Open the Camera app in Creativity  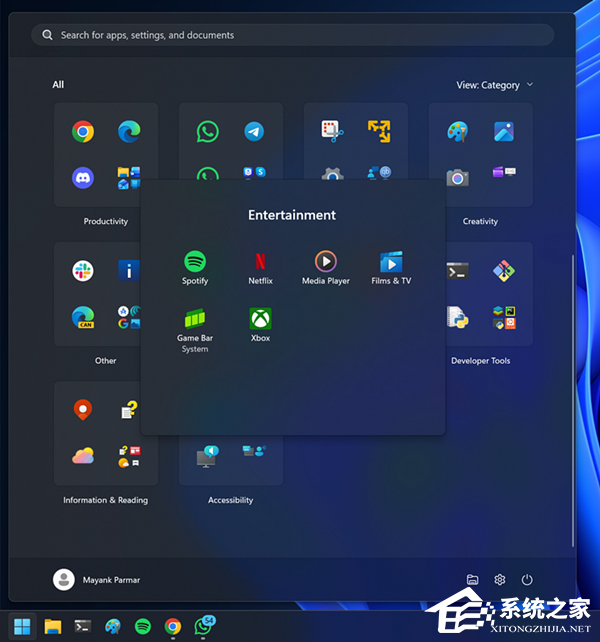[x=457, y=178]
